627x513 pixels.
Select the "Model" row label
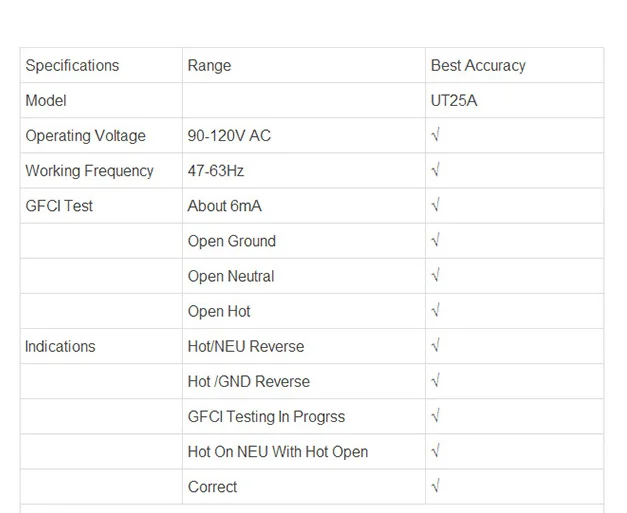pyautogui.click(x=46, y=101)
